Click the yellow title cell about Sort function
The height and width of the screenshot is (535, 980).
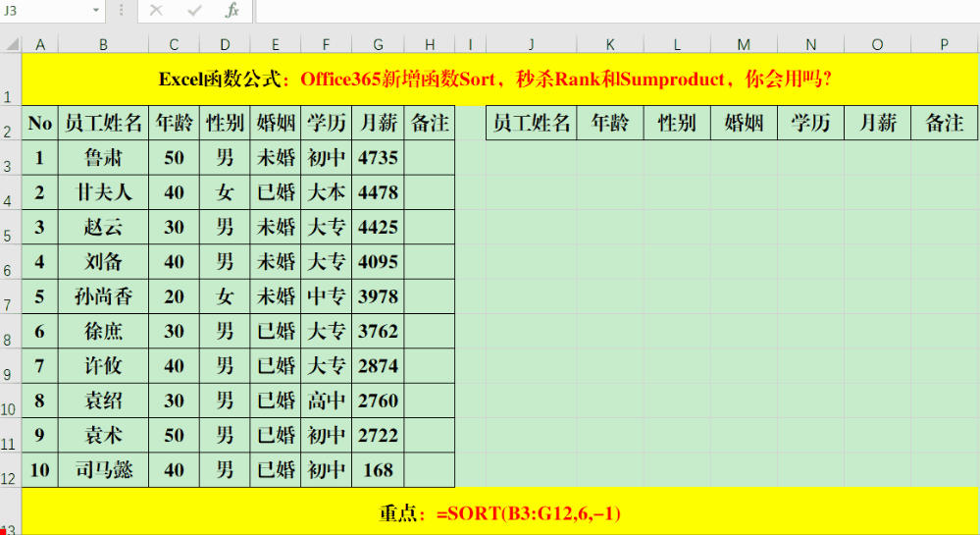click(x=500, y=80)
